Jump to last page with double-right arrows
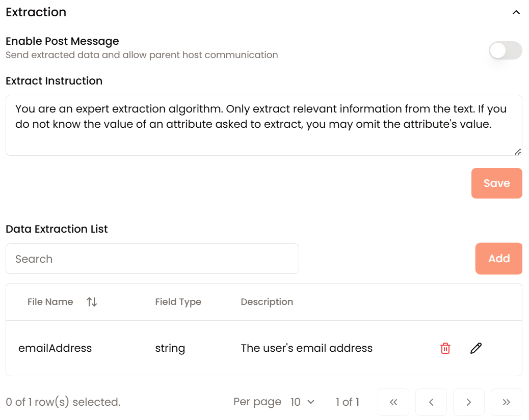Screen dimensions: 529x420 [x=506, y=402]
